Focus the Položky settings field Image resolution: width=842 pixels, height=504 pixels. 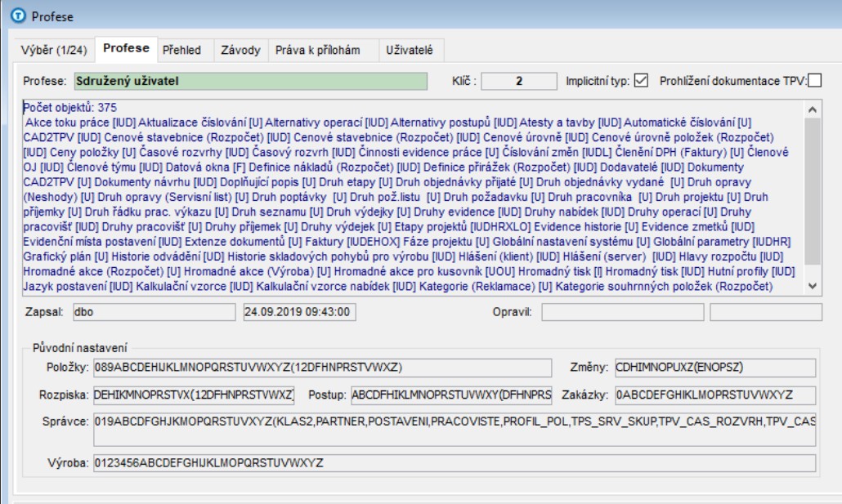(x=322, y=368)
